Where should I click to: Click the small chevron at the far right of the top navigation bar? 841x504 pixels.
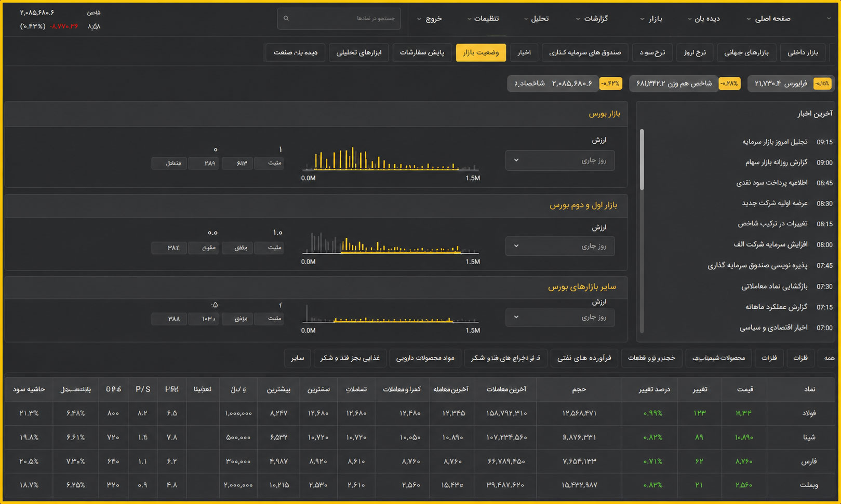829,19
